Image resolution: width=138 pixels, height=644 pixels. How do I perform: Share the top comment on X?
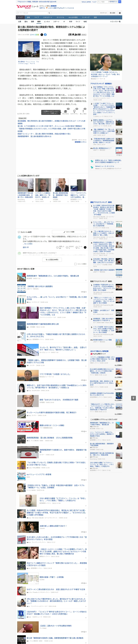[85, 247]
